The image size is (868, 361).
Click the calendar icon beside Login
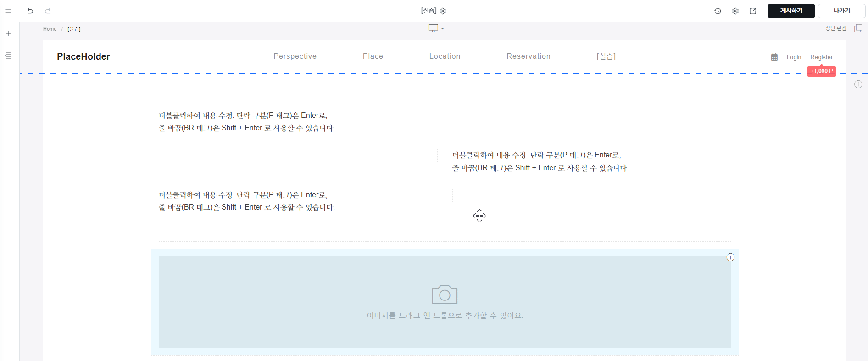pos(774,57)
